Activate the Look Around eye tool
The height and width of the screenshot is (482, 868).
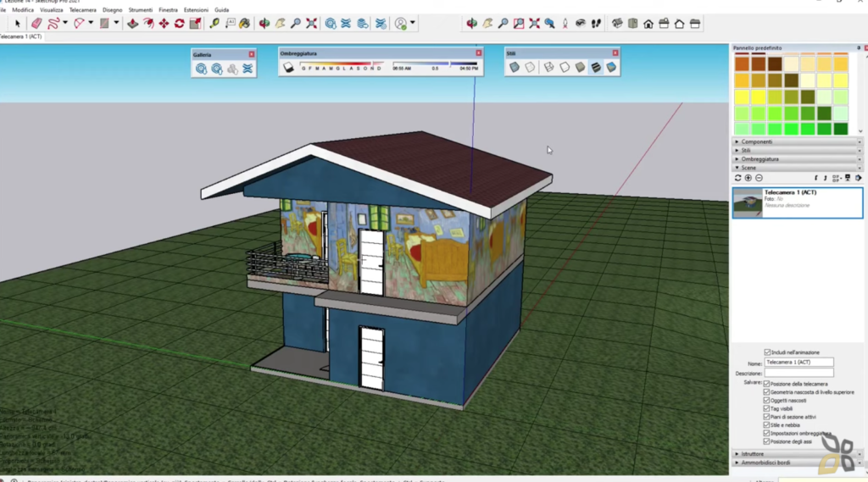pos(580,23)
